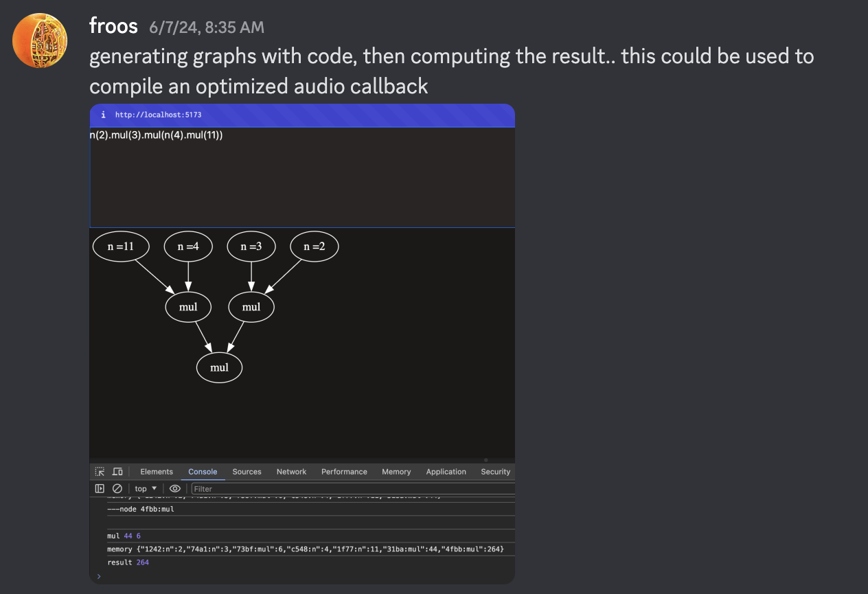
Task: Click the console prompt chevron at bottom
Action: tap(98, 576)
